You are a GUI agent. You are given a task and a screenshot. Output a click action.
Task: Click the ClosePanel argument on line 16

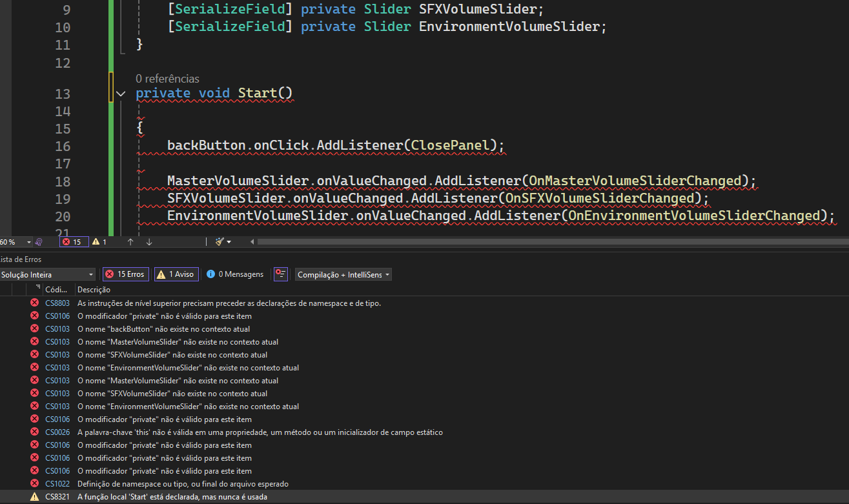450,145
